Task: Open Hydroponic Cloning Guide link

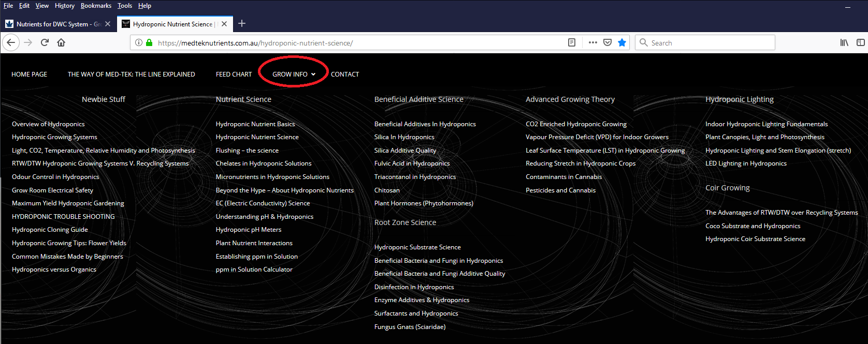Action: [50, 230]
